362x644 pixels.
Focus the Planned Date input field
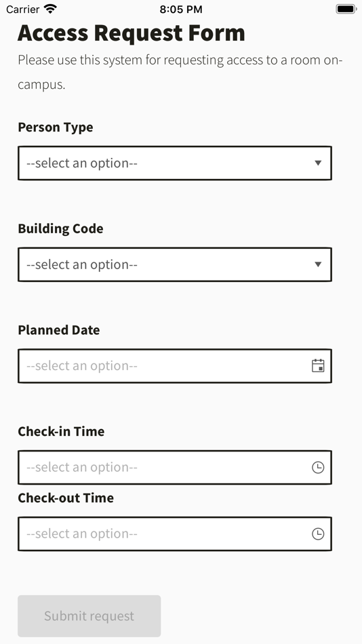click(175, 366)
